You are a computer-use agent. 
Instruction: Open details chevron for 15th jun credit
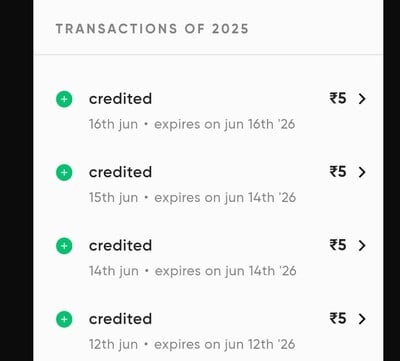[x=362, y=172]
